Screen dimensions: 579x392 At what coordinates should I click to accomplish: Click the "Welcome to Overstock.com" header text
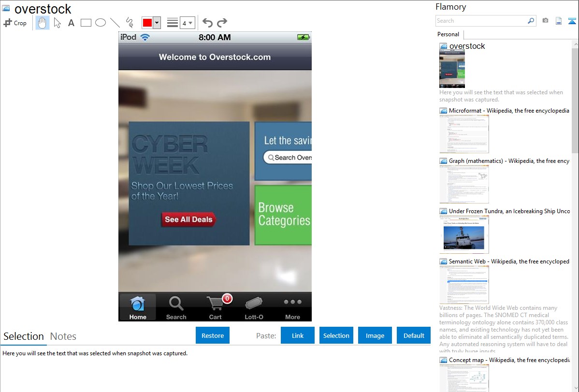pyautogui.click(x=215, y=57)
